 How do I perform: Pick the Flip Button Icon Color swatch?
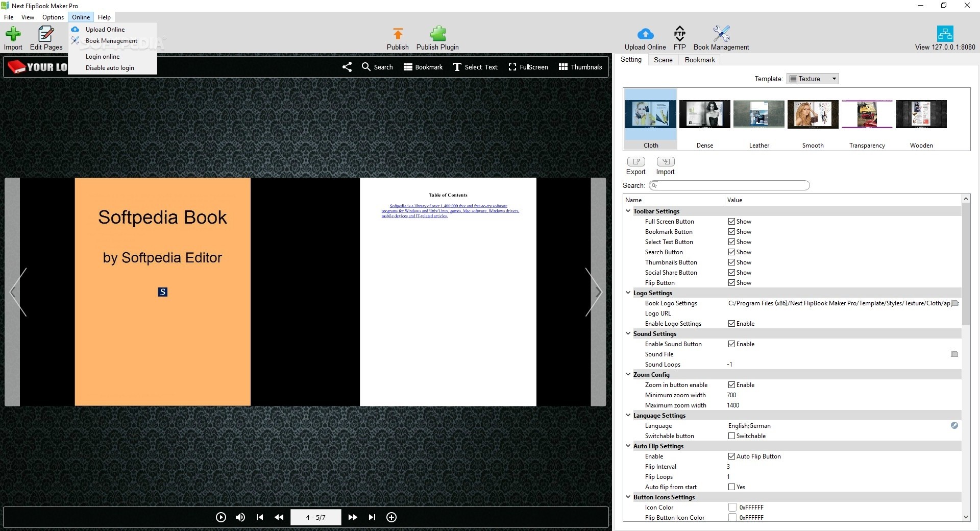(x=732, y=518)
